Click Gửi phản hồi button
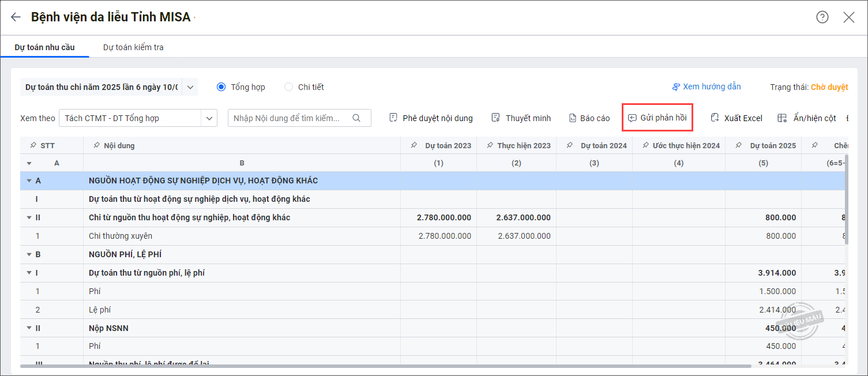 point(657,118)
